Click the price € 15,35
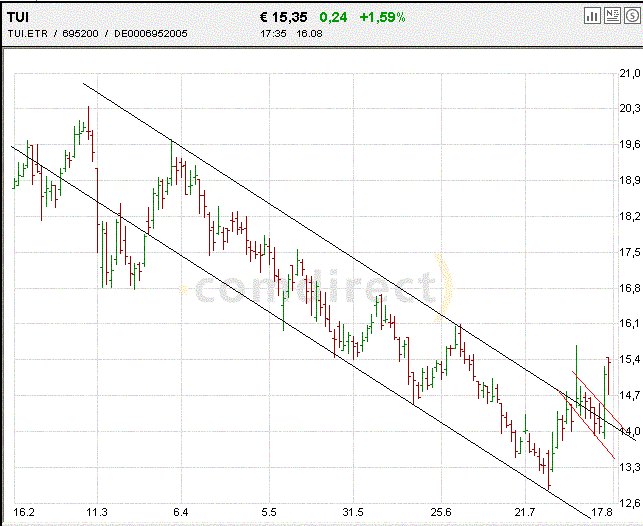This screenshot has width=643, height=526. (284, 17)
